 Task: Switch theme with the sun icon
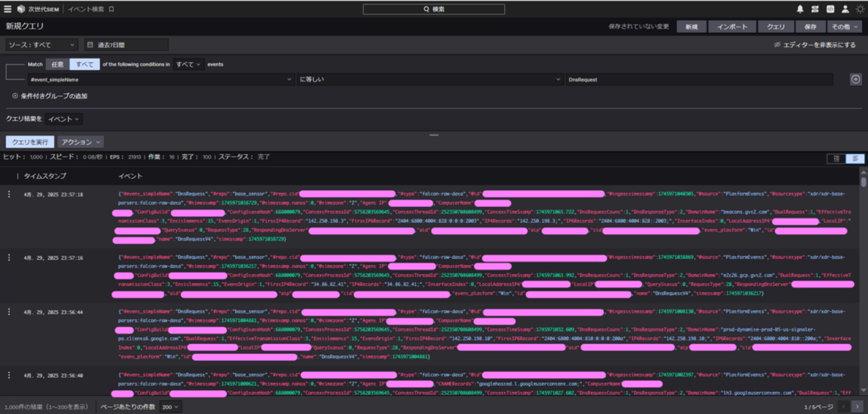point(859,9)
